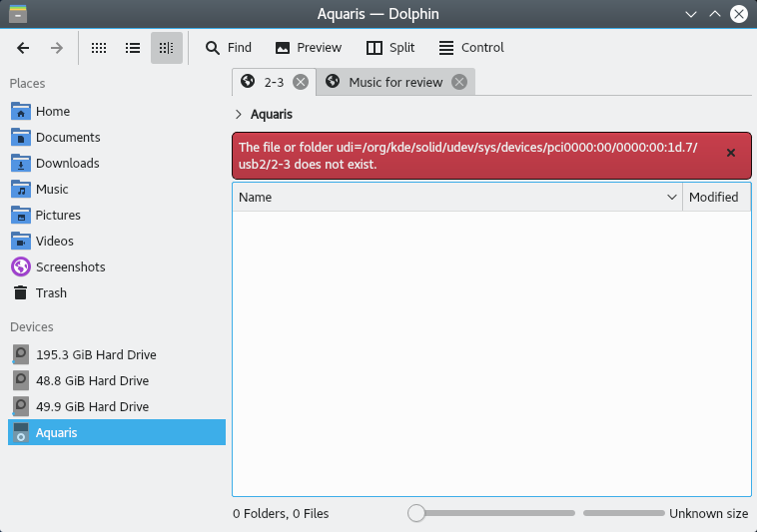Click the Aquaris media player icon
The width and height of the screenshot is (757, 532).
21,432
